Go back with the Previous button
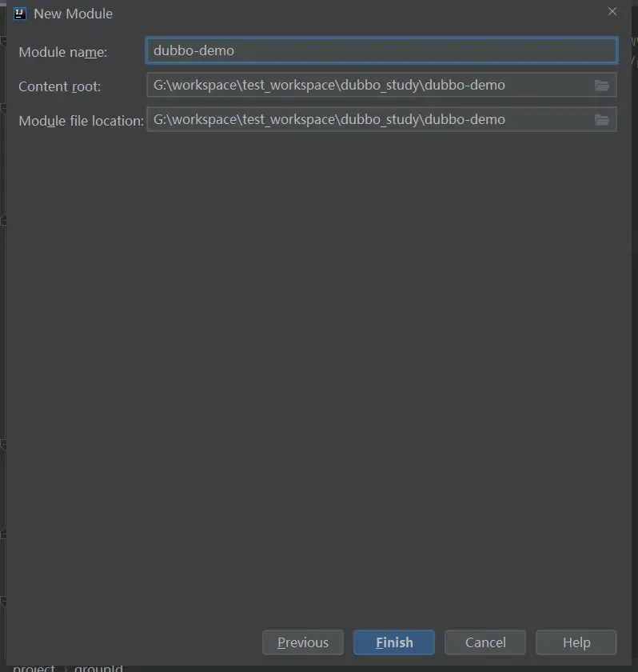Image resolution: width=638 pixels, height=672 pixels. [x=302, y=642]
